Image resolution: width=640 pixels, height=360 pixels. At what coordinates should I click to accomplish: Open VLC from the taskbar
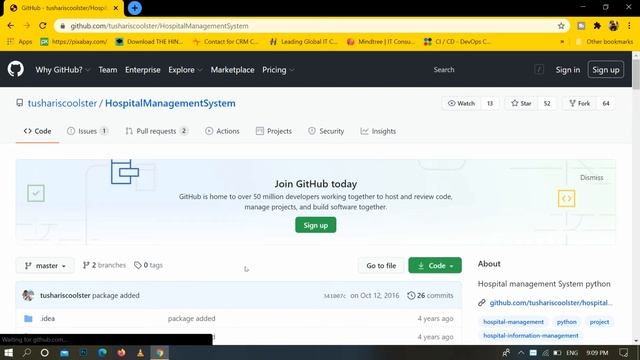140,353
